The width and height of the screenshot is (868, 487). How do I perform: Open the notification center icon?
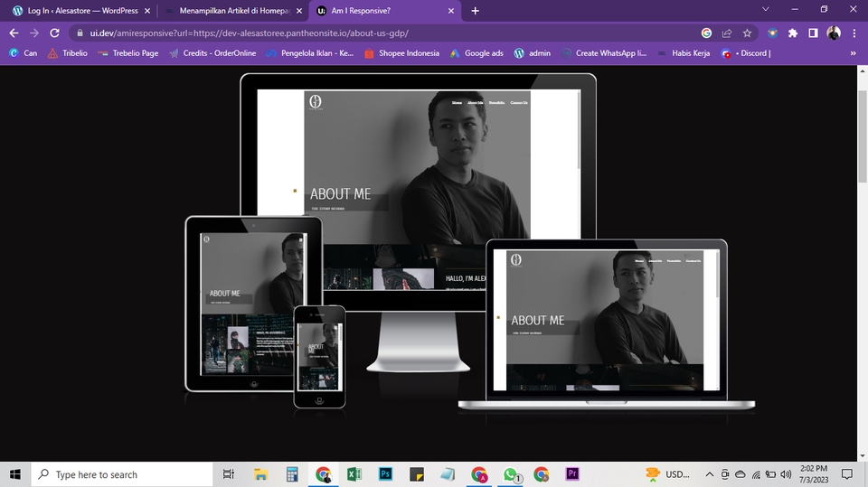click(x=847, y=474)
